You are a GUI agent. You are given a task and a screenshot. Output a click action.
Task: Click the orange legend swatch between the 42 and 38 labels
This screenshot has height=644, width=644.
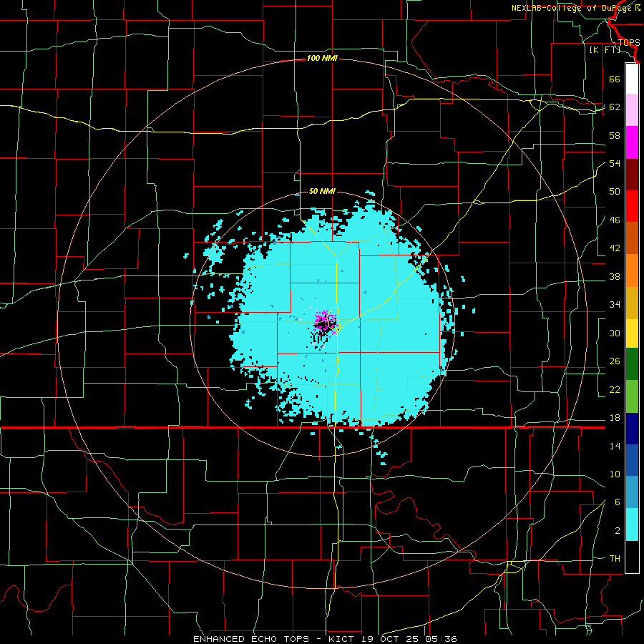pyautogui.click(x=632, y=270)
